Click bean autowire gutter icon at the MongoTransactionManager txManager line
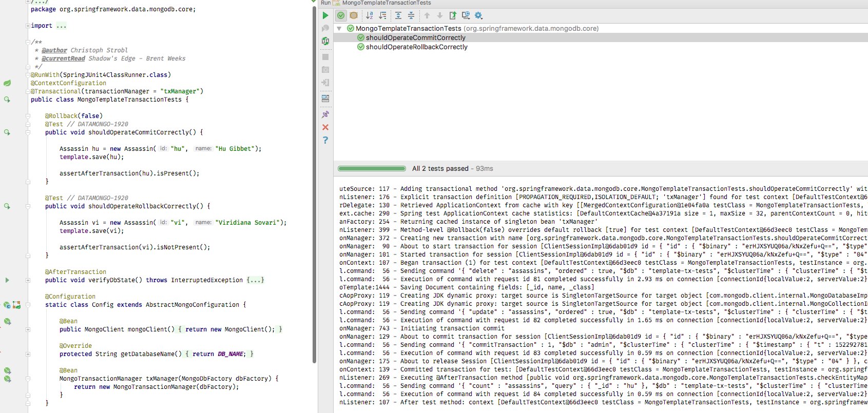 (x=7, y=379)
